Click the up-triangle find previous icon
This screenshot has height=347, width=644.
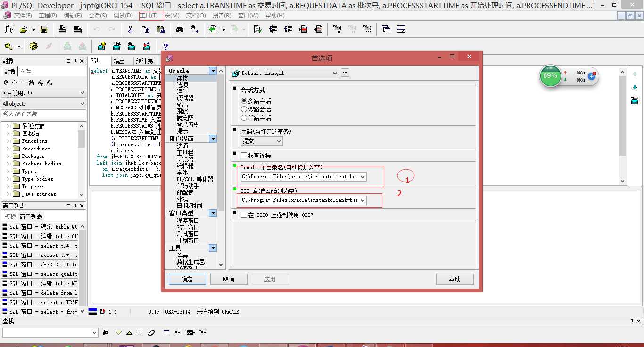coord(129,332)
